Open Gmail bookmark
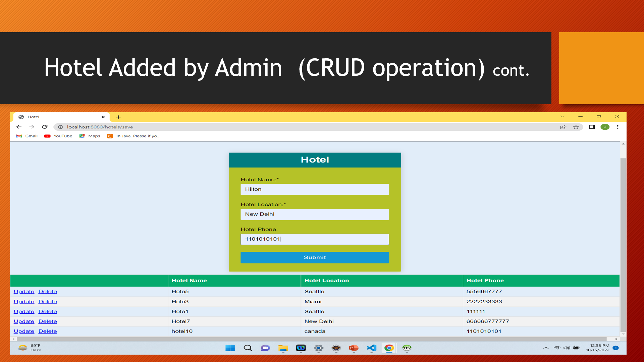The image size is (644, 362). click(x=27, y=136)
